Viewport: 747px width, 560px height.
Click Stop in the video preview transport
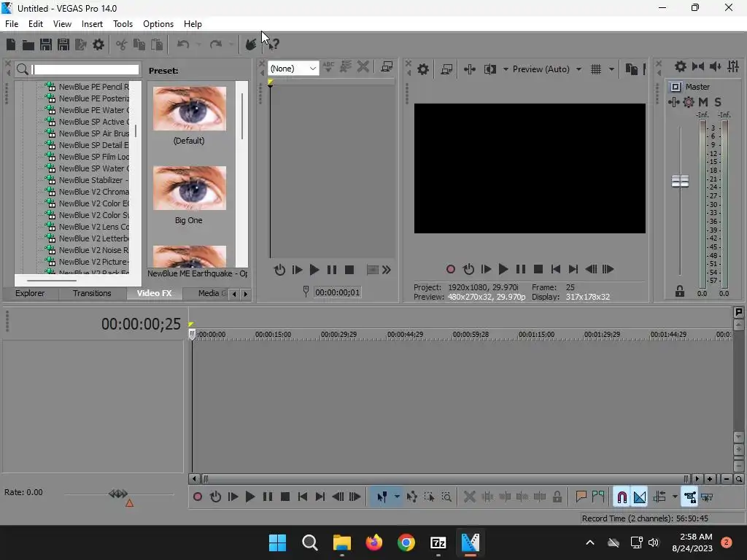(x=538, y=270)
